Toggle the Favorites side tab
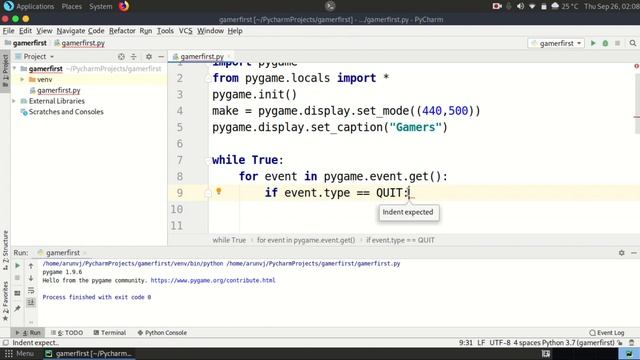This screenshot has height=360, width=640. click(5, 300)
